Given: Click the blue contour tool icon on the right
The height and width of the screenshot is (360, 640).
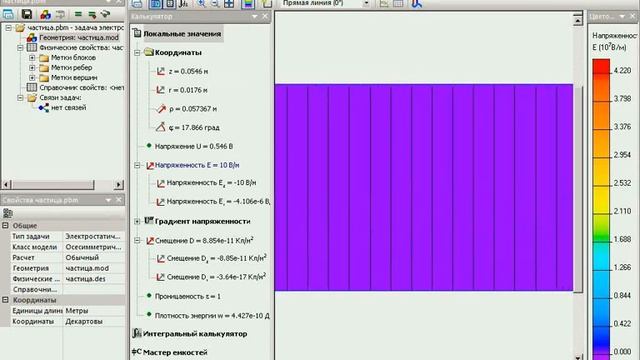Looking at the screenshot, I should click(416, 4).
